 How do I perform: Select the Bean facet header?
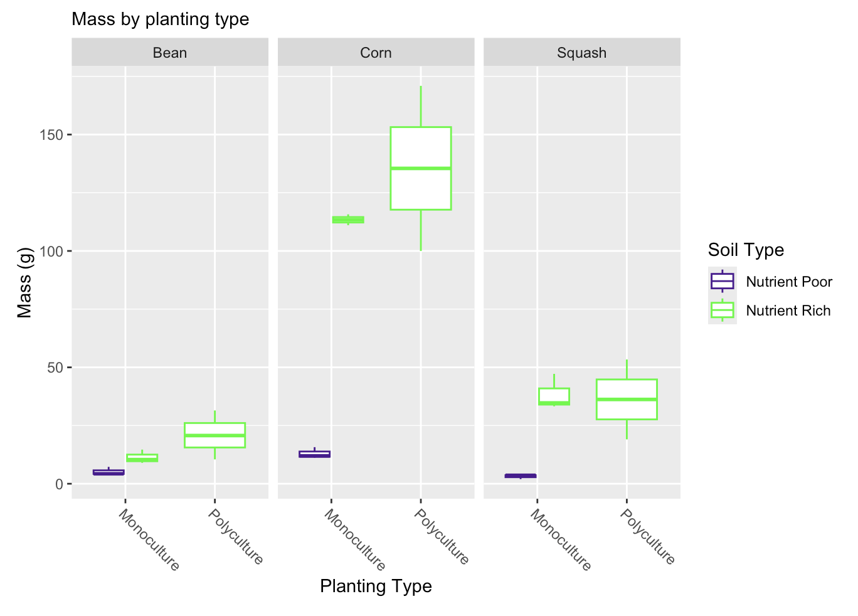coord(170,52)
